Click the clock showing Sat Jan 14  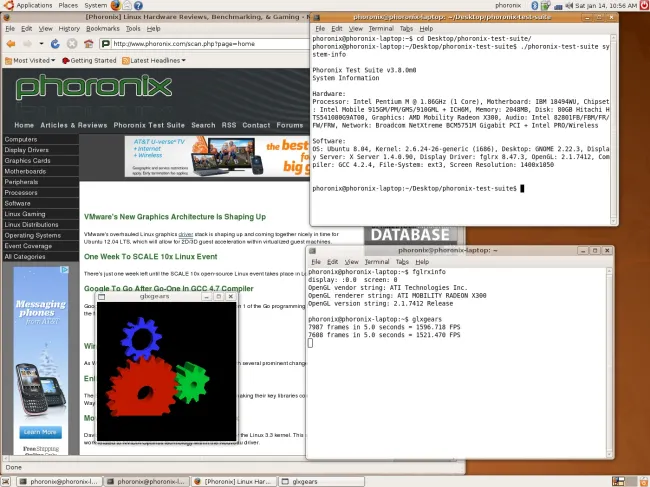[606, 5]
